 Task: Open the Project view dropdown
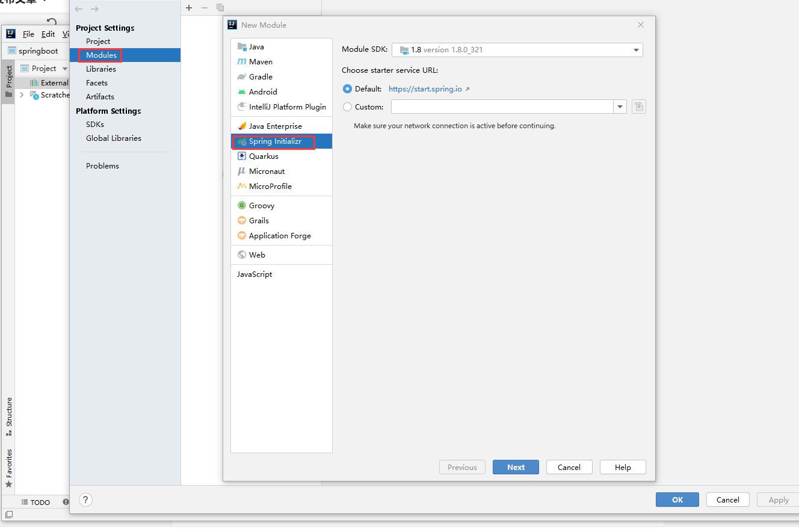click(65, 69)
